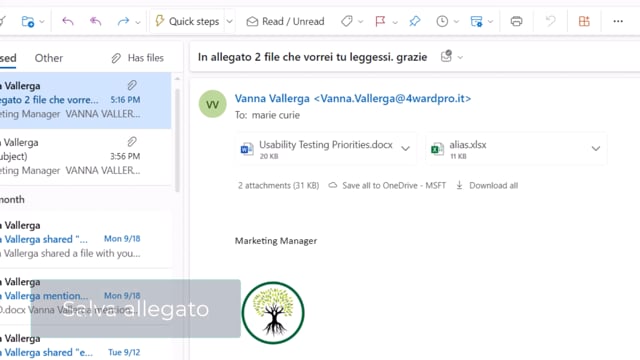Screen dimensions: 640x360
Task: Click the Categorize tag icon
Action: coord(347,21)
